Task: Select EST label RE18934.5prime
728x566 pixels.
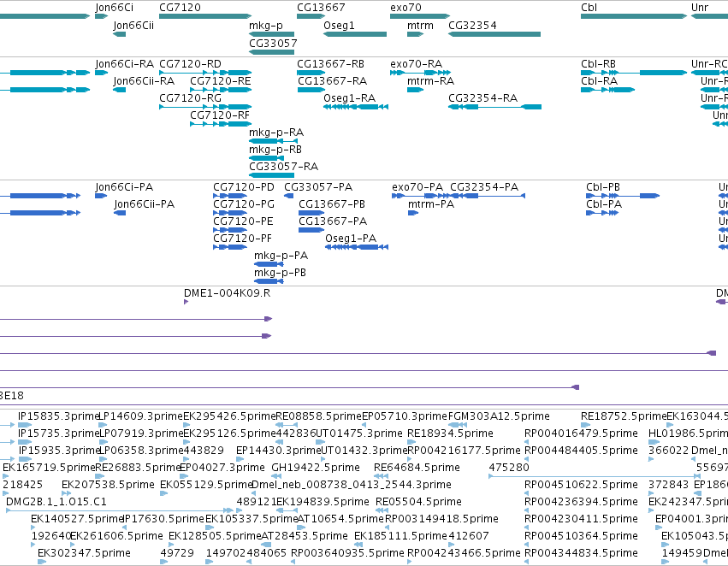Action: coord(450,433)
